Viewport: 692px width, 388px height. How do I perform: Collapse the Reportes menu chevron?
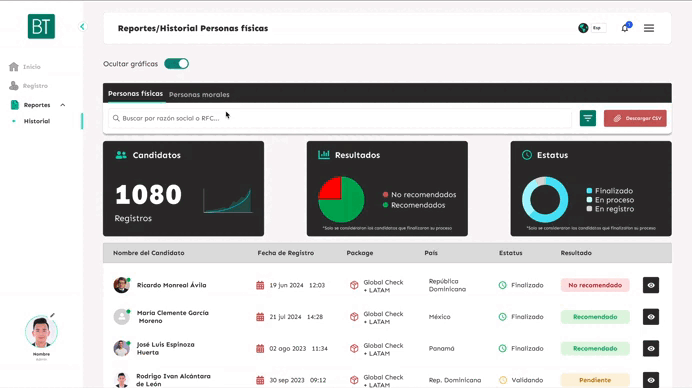pyautogui.click(x=63, y=105)
